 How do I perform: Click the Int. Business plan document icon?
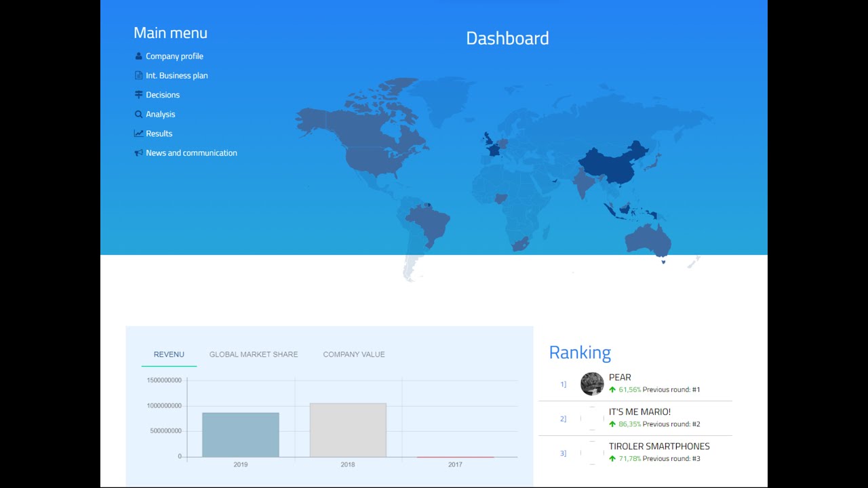coord(138,75)
